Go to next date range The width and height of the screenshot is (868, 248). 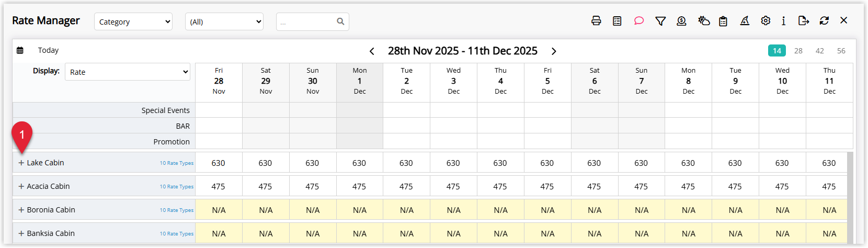click(x=554, y=51)
